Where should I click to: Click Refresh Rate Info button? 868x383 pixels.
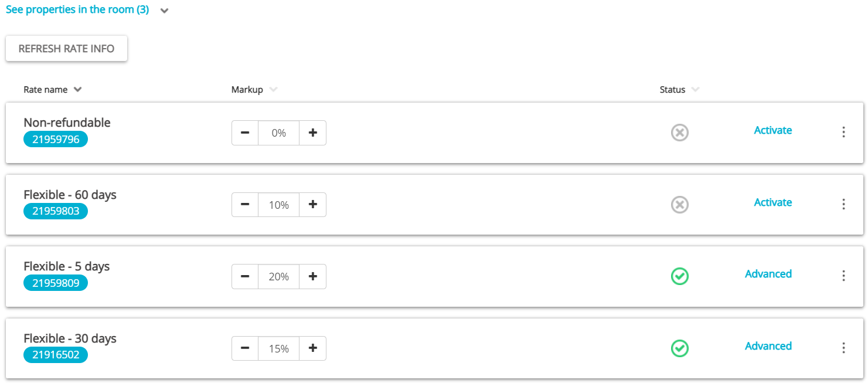pos(66,49)
